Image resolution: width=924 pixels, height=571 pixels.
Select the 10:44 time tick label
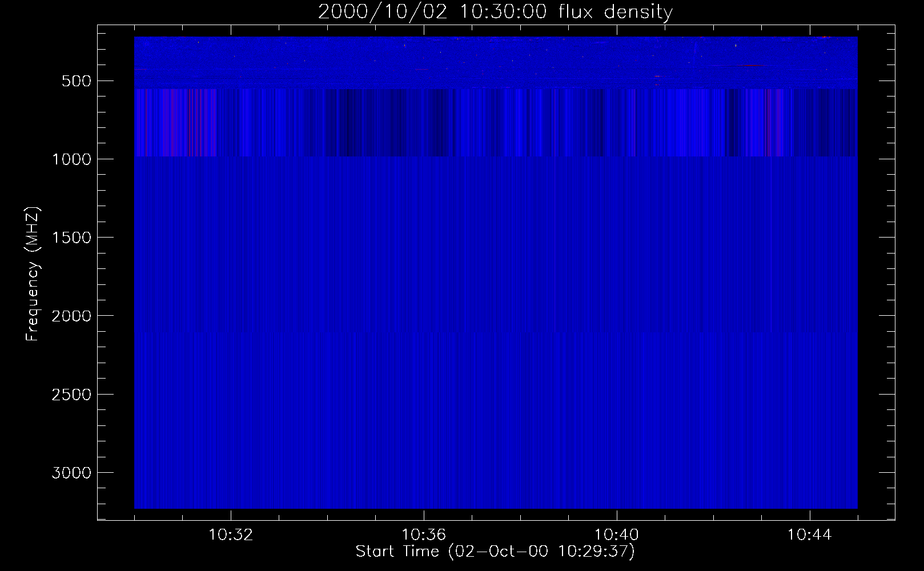click(x=810, y=535)
